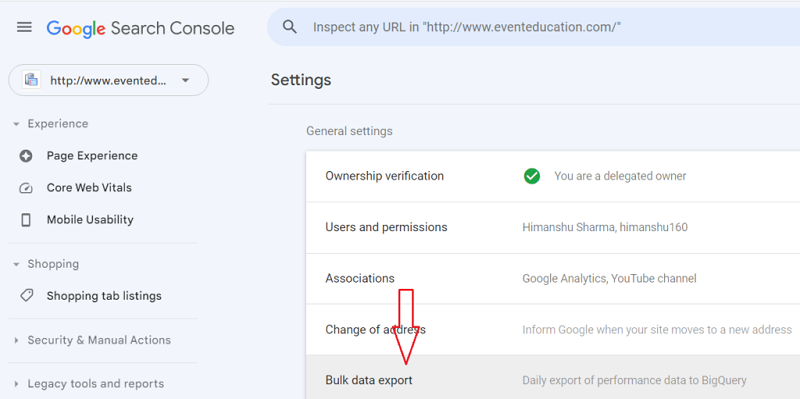Click the Mobile Usability phone icon
Screen dimensions: 800x399
point(26,220)
